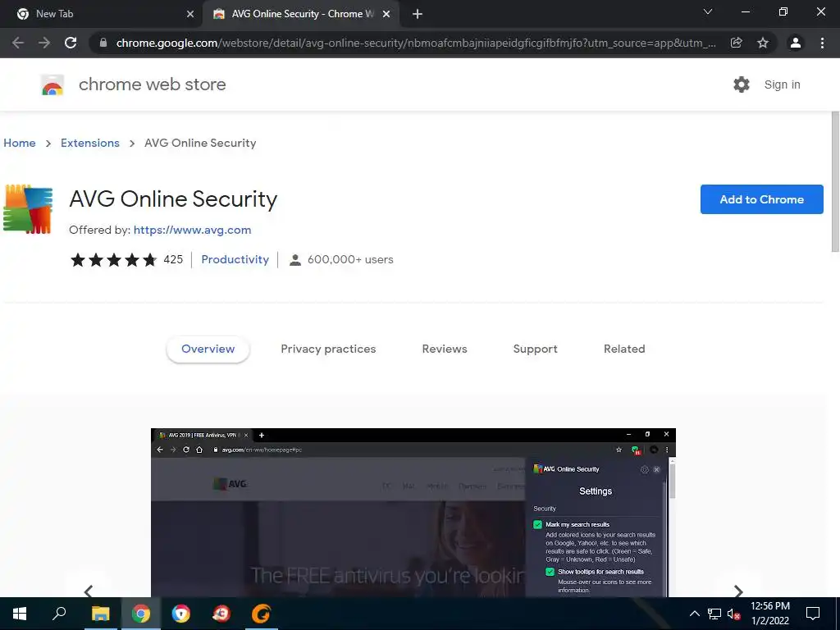Share this page via address bar icon

pyautogui.click(x=737, y=43)
